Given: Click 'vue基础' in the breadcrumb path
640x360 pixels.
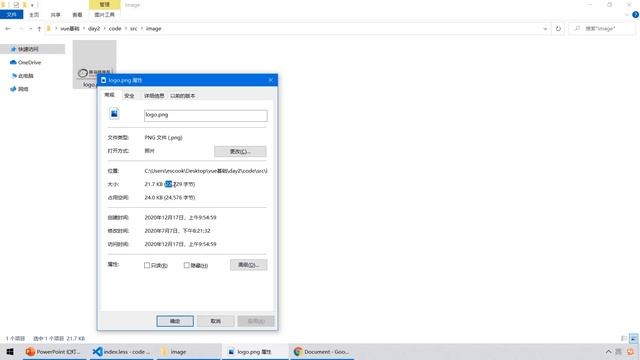Looking at the screenshot, I should (70, 29).
